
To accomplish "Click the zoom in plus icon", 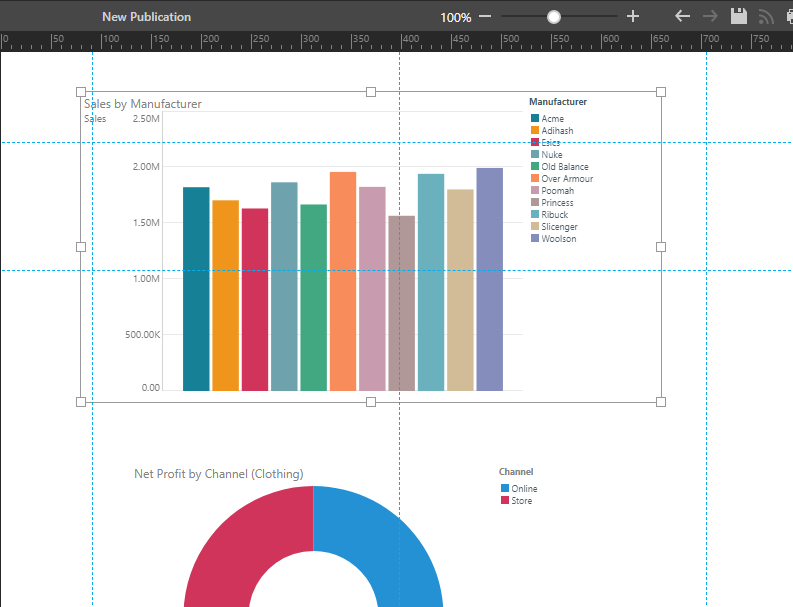I will coord(632,17).
